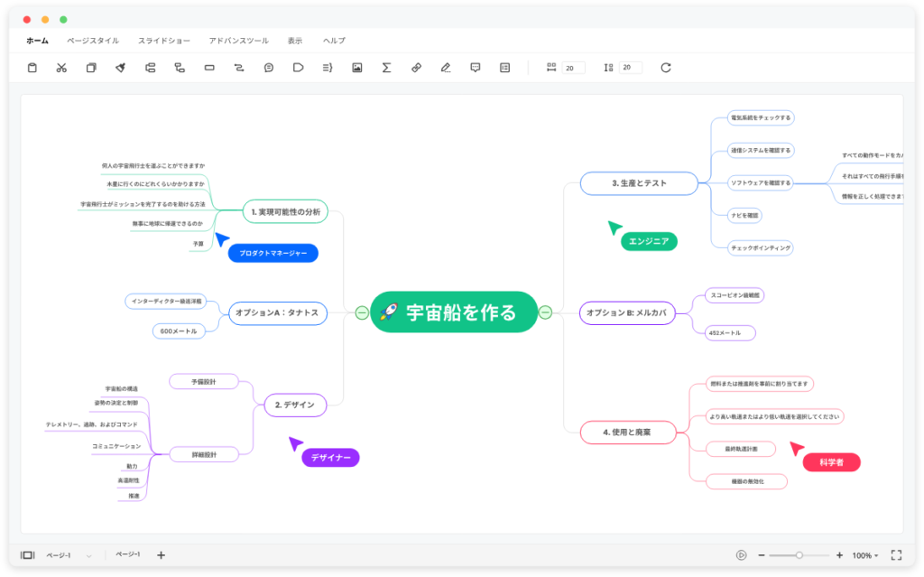The height and width of the screenshot is (577, 924).
Task: Click the sigma formula icon
Action: [x=386, y=68]
